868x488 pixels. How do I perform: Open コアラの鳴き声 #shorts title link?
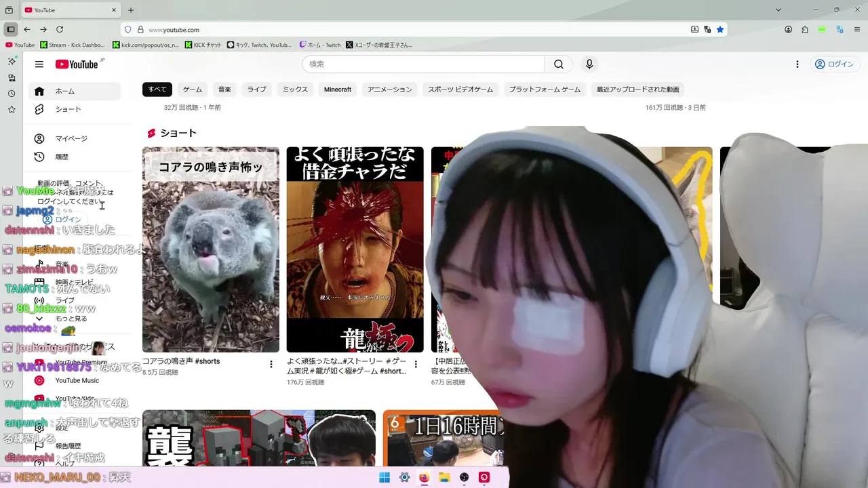(x=181, y=361)
